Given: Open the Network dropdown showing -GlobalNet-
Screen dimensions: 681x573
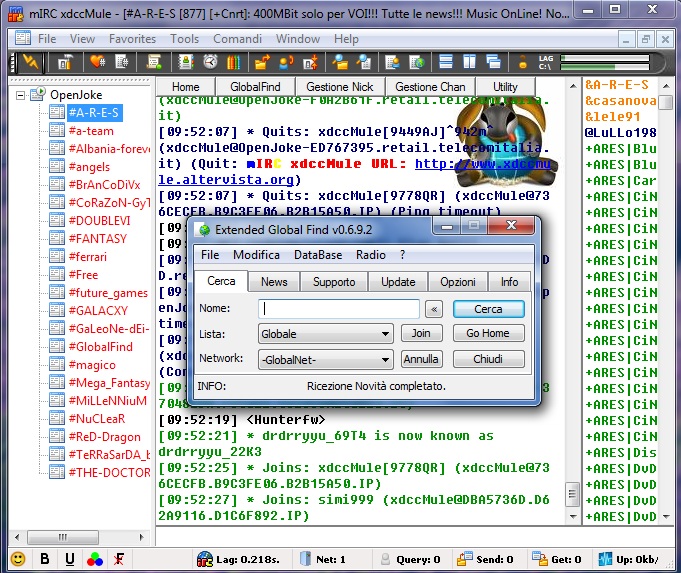Looking at the screenshot, I should (325, 359).
